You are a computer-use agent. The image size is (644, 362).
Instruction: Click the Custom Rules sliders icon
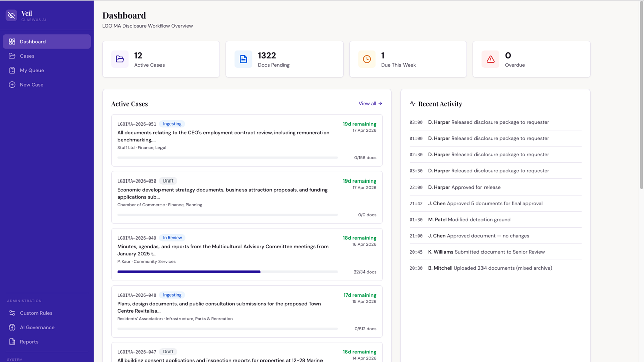(x=12, y=313)
